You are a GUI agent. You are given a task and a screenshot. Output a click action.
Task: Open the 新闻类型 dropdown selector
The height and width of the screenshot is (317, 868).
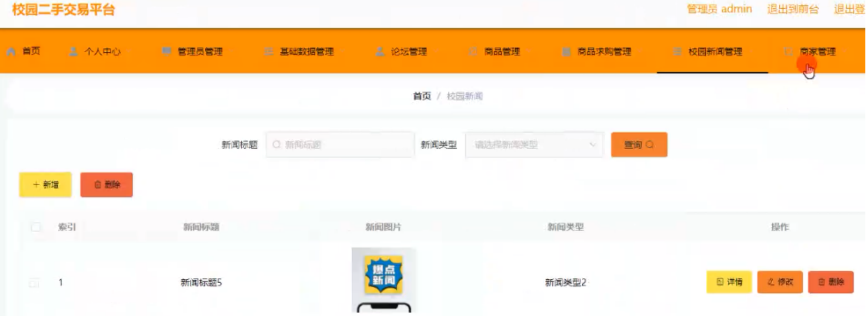click(x=534, y=145)
